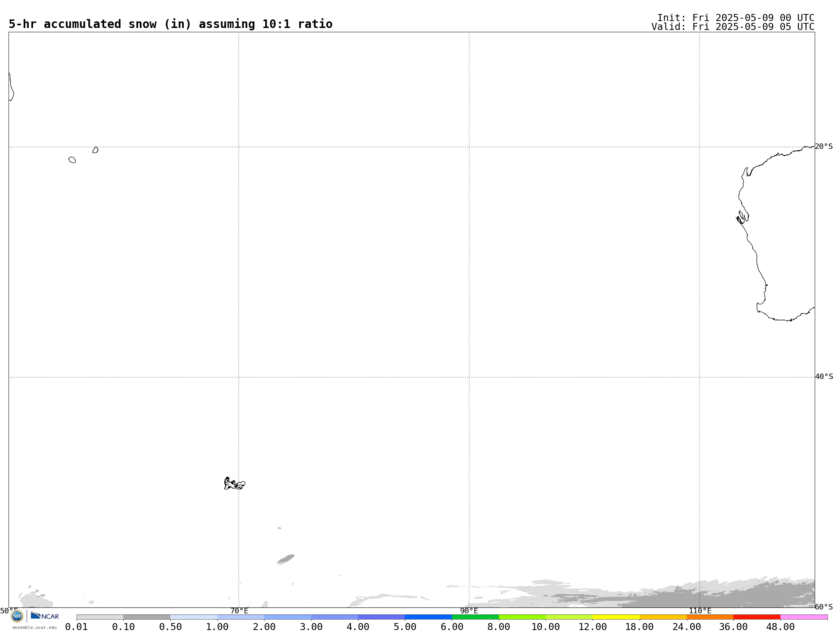Click the blue 5.00 color swatch
The width and height of the screenshot is (840, 632).
click(428, 617)
